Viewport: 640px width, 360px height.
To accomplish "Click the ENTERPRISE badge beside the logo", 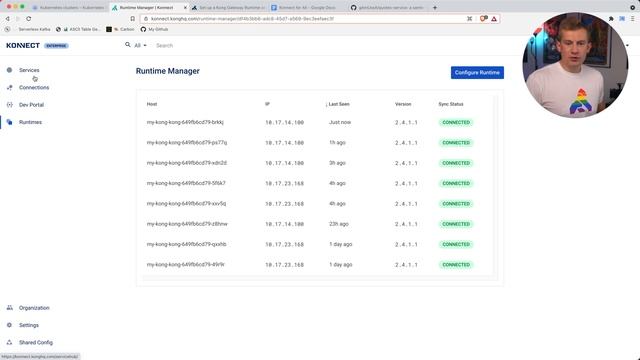I will [x=56, y=46].
